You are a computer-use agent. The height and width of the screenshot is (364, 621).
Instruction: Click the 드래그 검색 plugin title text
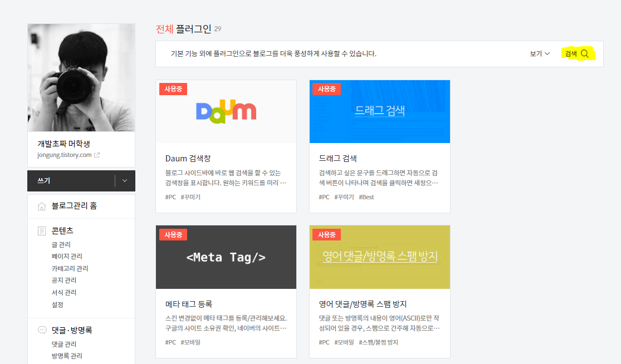338,158
